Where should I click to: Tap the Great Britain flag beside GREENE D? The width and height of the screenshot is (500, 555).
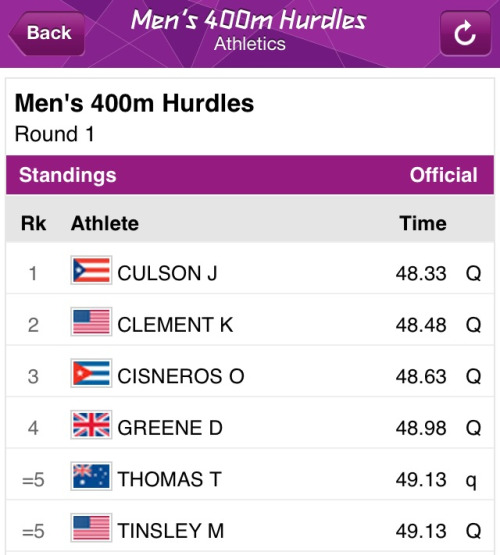[91, 425]
